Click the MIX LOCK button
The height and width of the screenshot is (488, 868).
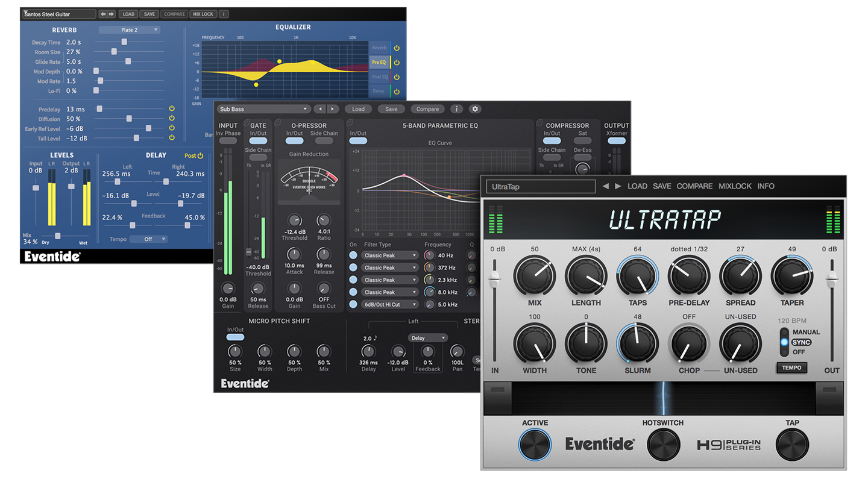coord(203,14)
